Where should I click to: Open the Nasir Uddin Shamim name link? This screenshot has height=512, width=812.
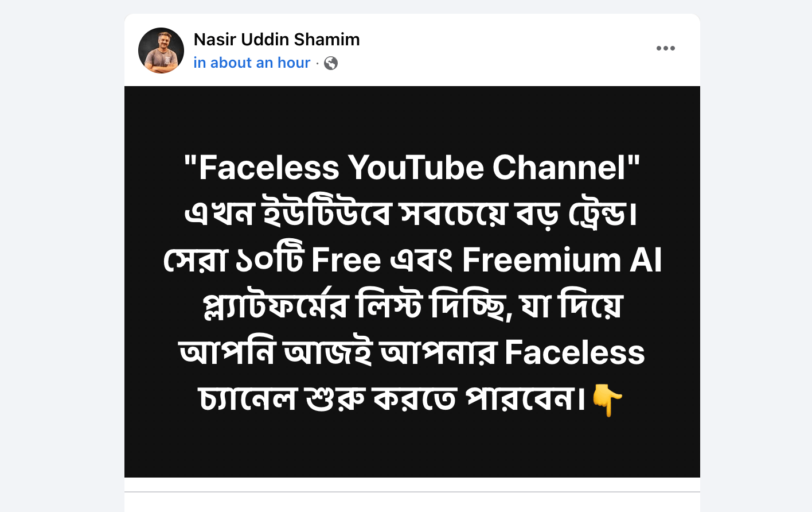pos(277,40)
